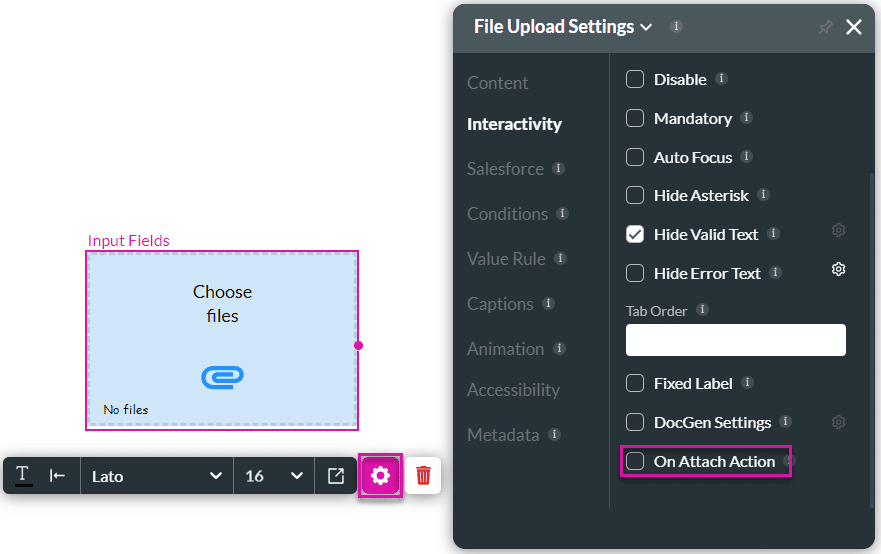Click the Choose files upload area
Image resolution: width=881 pixels, height=554 pixels.
click(x=222, y=340)
